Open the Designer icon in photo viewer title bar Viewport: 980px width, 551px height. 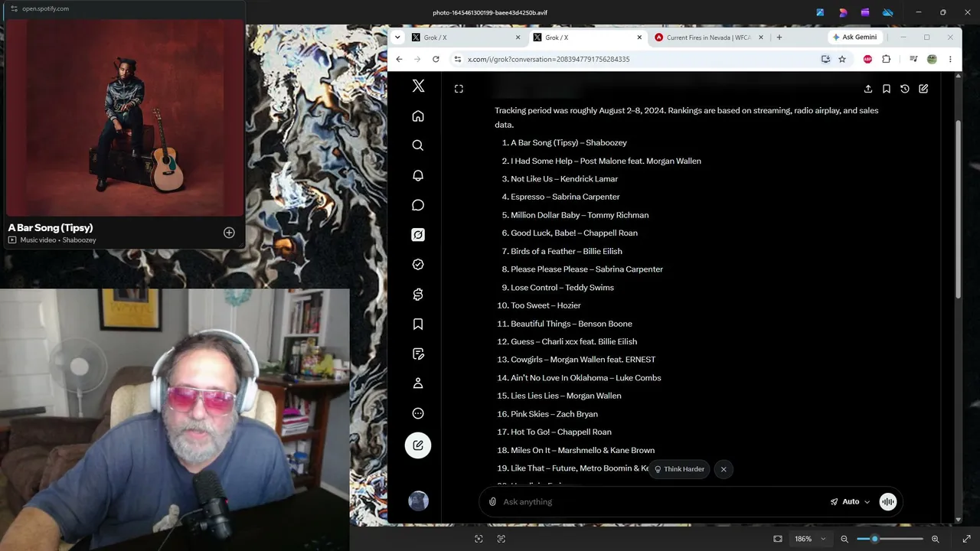[843, 12]
